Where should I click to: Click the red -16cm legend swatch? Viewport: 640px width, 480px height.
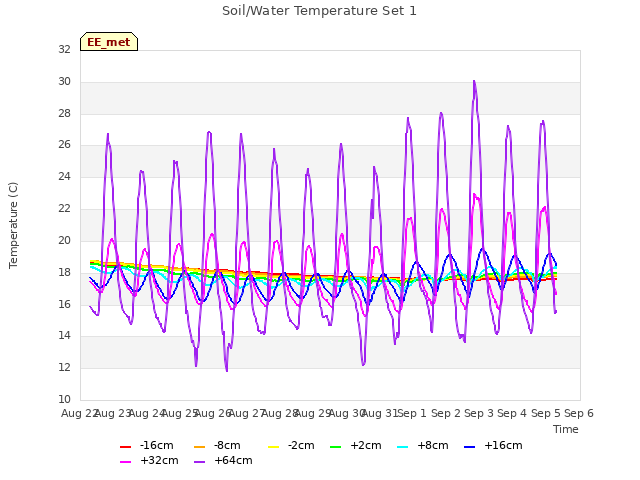125,447
